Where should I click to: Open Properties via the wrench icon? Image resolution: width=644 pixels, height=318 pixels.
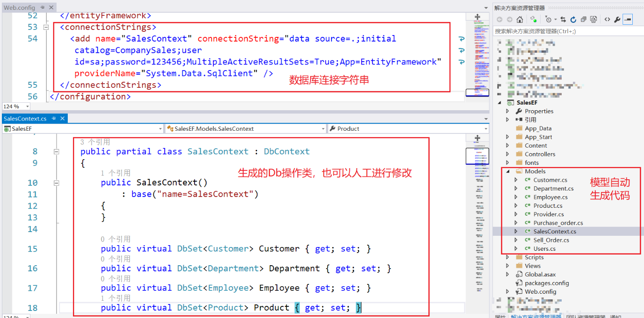pos(617,20)
